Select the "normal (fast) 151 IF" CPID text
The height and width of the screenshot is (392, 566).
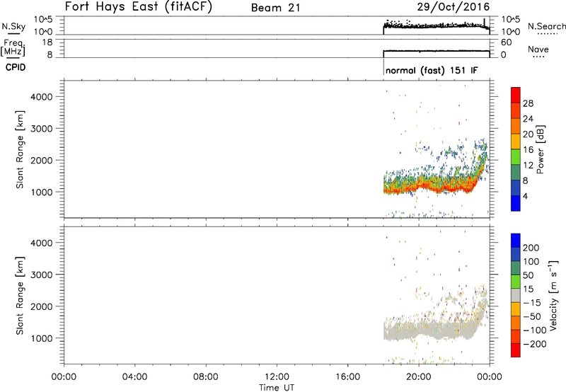coord(432,70)
